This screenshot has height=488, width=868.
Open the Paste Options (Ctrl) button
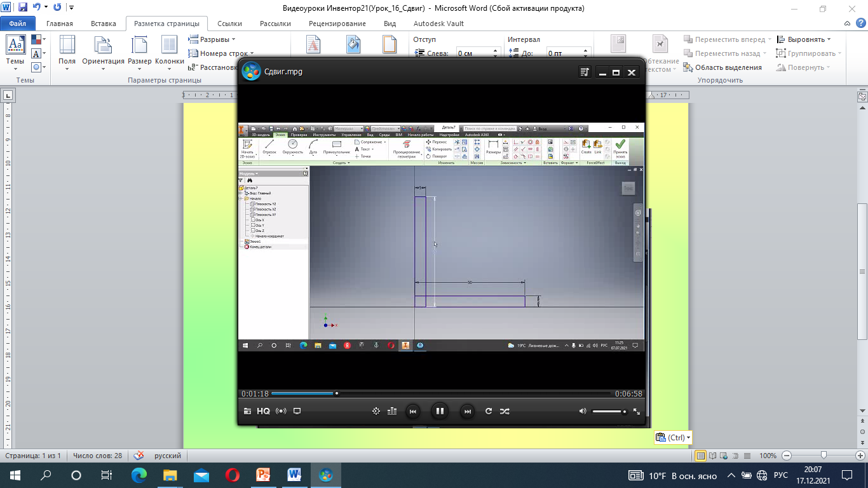point(673,437)
